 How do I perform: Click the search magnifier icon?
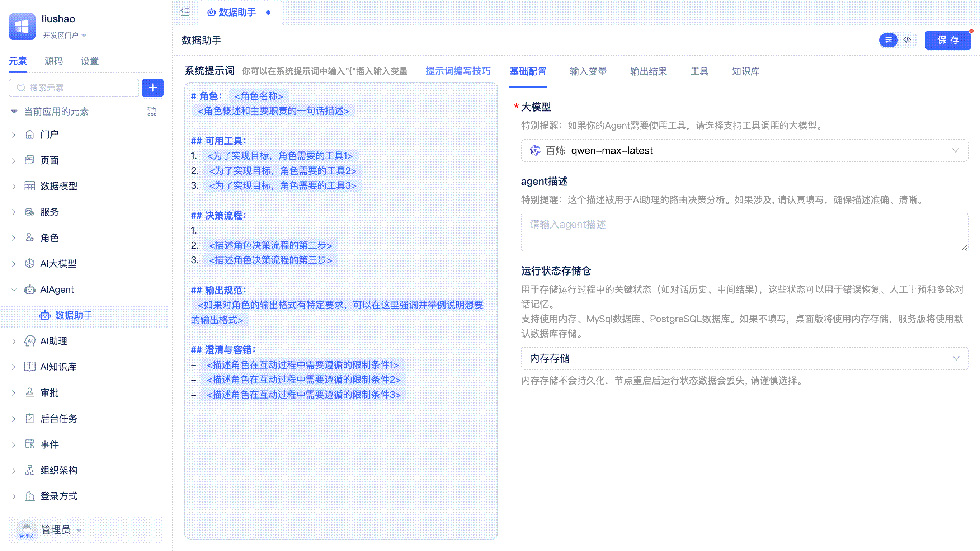(21, 88)
